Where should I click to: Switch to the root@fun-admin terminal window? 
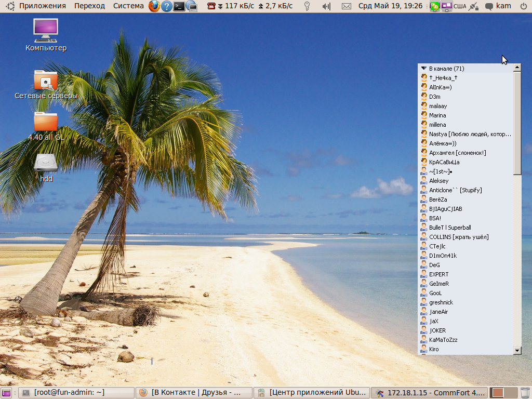77,393
